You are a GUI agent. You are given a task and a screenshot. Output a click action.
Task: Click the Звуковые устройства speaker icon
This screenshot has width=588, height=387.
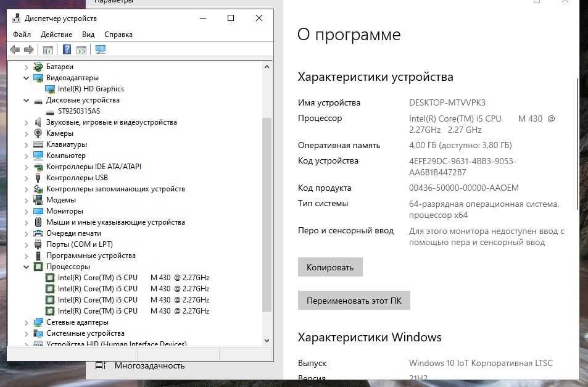38,122
